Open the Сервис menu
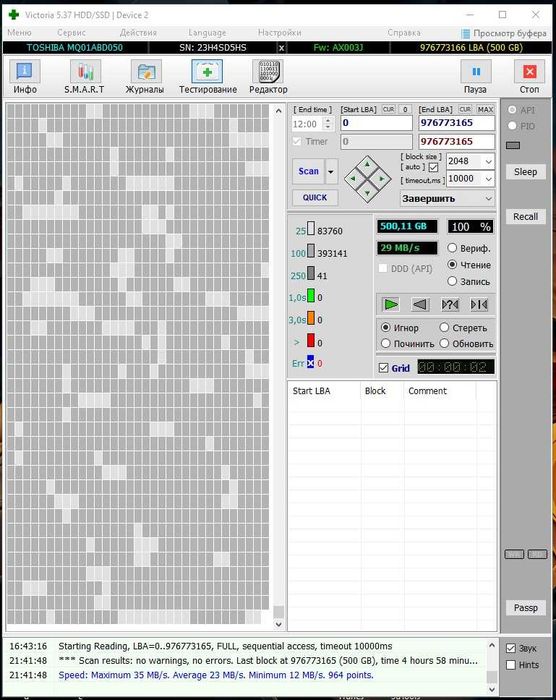The width and height of the screenshot is (556, 700). coord(71,33)
